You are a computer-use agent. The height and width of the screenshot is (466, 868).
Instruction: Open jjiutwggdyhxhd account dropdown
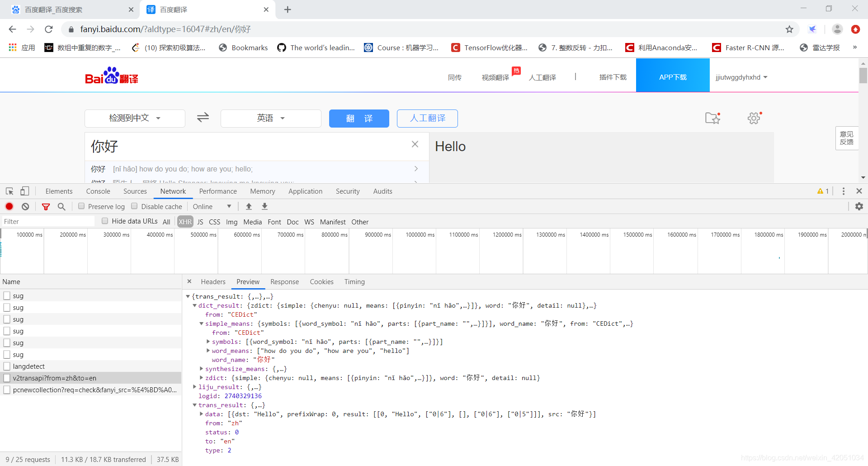point(741,77)
